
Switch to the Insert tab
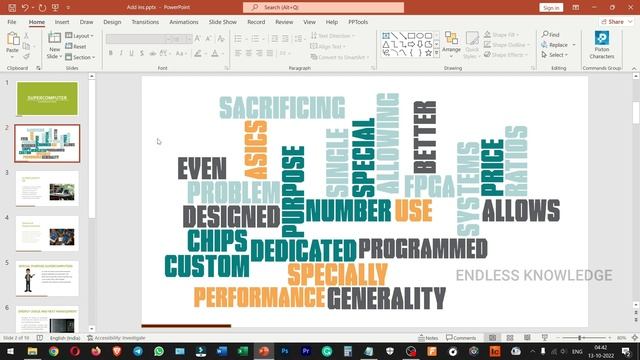coord(62,22)
